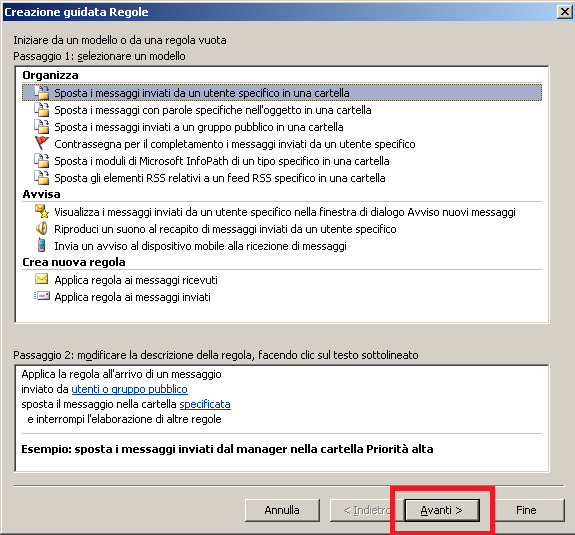Click folder icon beside Microsoft InfoPath modules
The image size is (575, 535).
click(42, 161)
